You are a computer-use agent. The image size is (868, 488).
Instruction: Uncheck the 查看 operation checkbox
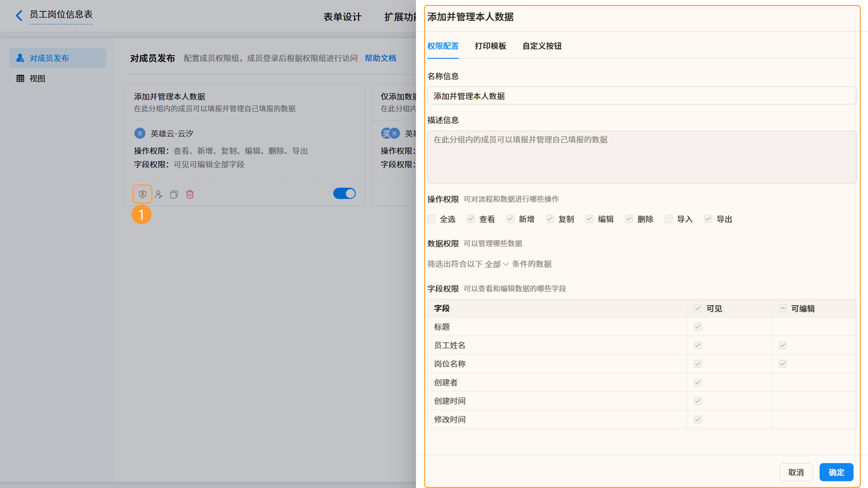pos(471,219)
